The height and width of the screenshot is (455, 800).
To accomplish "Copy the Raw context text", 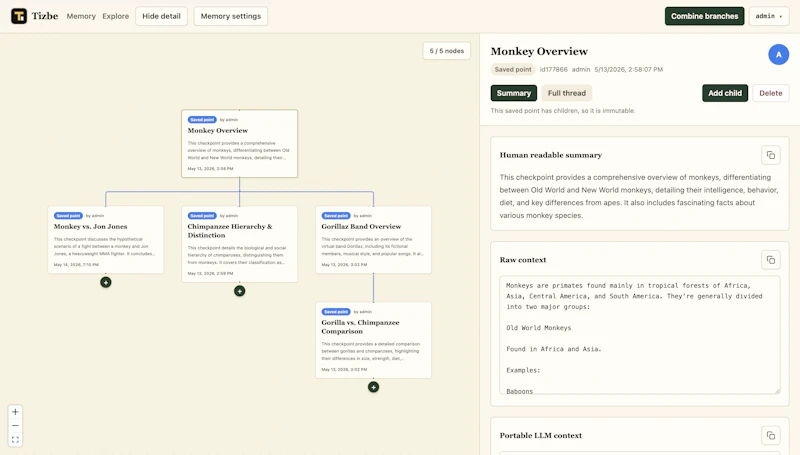I will coord(770,260).
